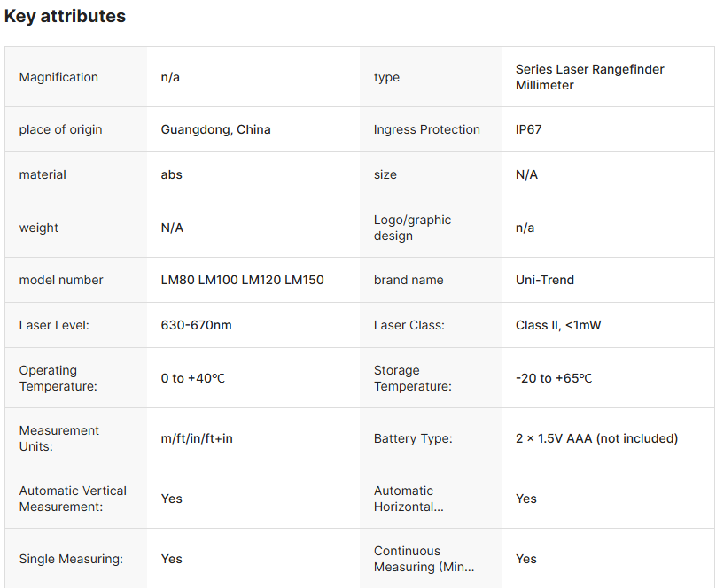
Task: Select the model number "LM80 LM100 LM120 LM150"
Action: (x=242, y=280)
